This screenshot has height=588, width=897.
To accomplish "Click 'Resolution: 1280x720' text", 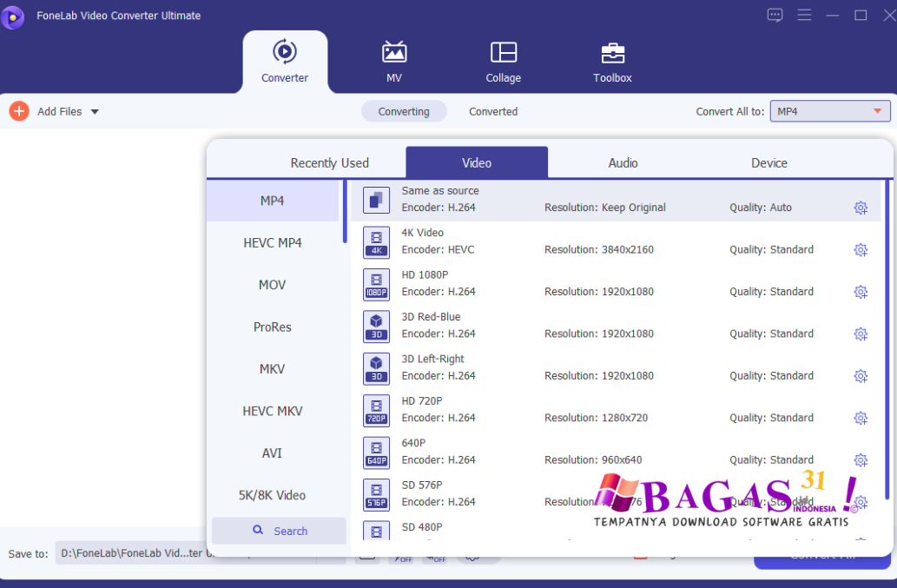I will (596, 418).
